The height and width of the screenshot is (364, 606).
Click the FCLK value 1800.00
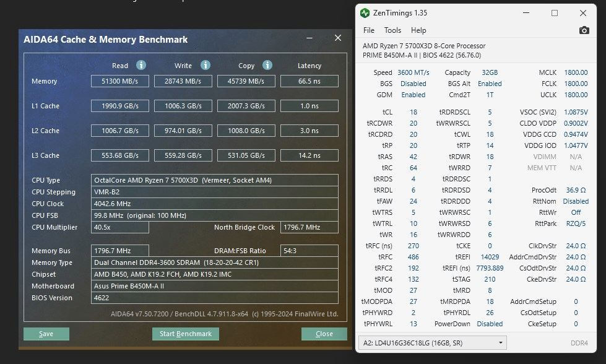coord(576,84)
